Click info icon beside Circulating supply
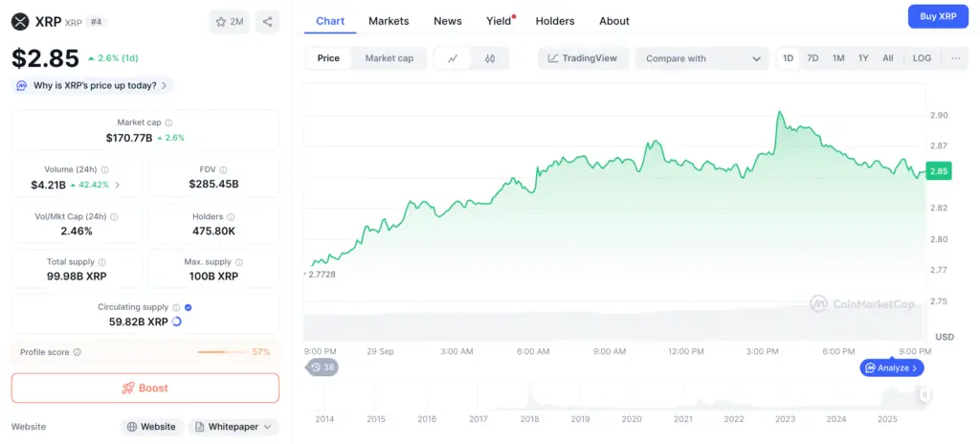The image size is (980, 444). pyautogui.click(x=176, y=307)
